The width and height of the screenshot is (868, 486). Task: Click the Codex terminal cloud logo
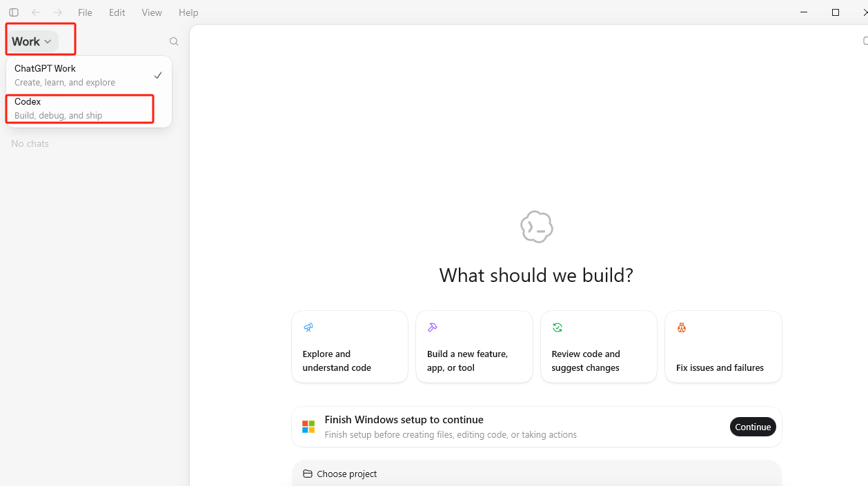[x=537, y=227]
